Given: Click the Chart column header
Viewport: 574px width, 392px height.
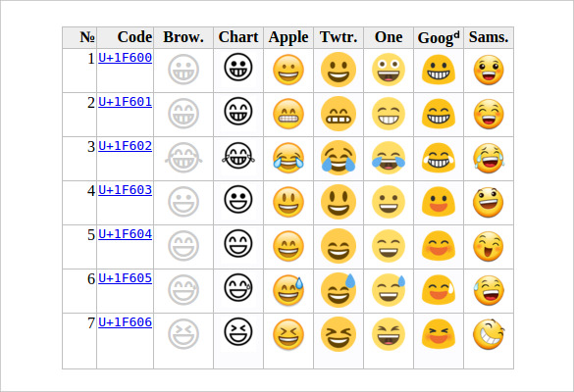Looking at the screenshot, I should [238, 37].
